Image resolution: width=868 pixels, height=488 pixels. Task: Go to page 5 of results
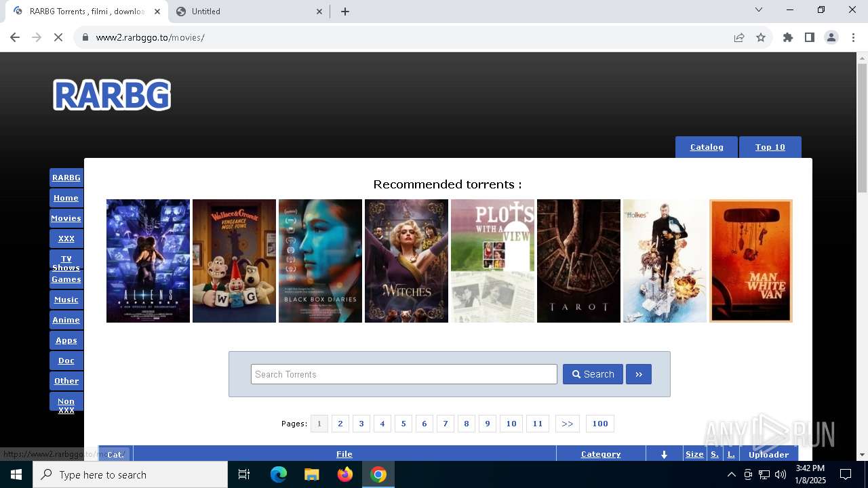(x=403, y=424)
